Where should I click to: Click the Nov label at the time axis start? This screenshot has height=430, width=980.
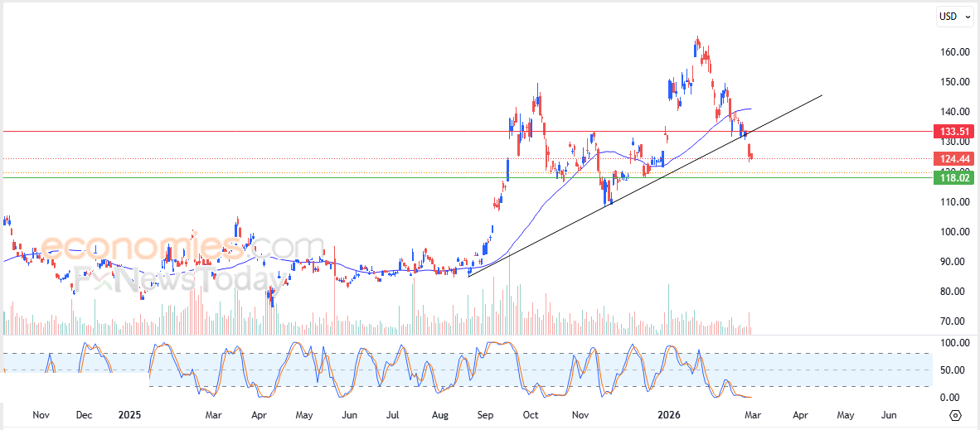[41, 415]
